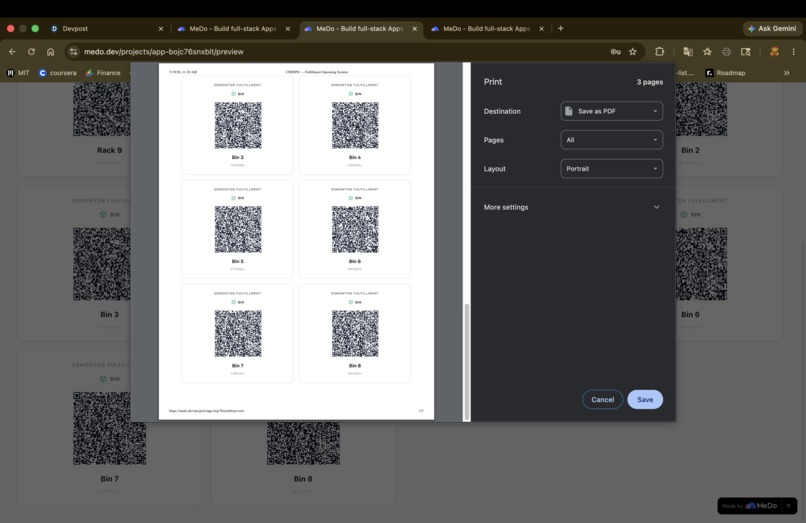Click the Bin 7 QR code in preview
The image size is (806, 523).
point(238,334)
